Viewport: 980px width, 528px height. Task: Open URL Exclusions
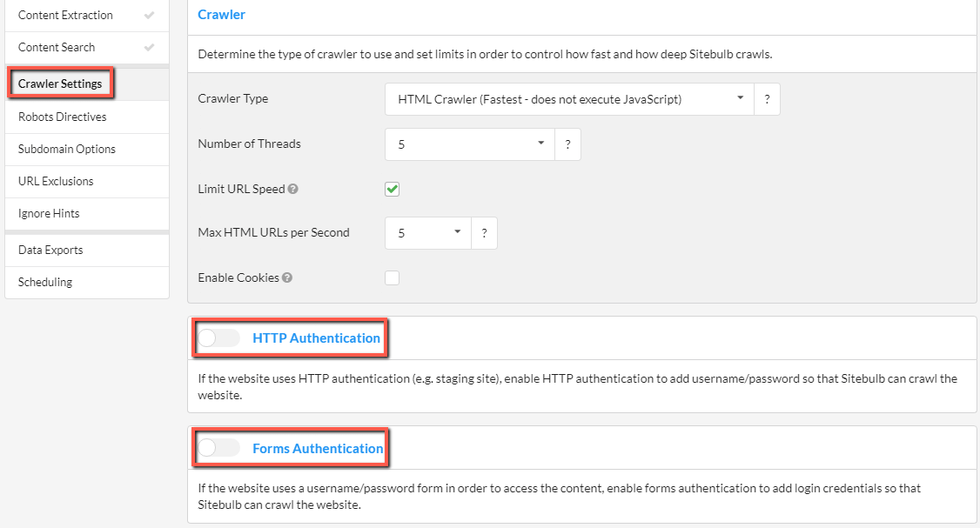(x=87, y=181)
